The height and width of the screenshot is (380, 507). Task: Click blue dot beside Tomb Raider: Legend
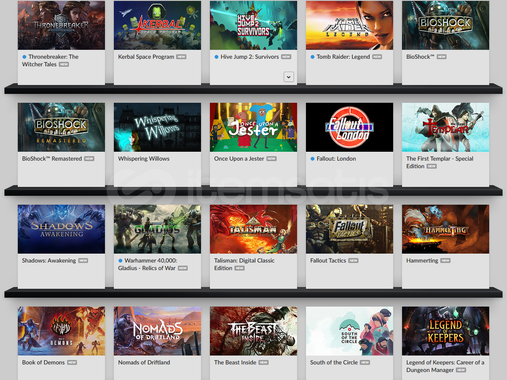coord(312,57)
